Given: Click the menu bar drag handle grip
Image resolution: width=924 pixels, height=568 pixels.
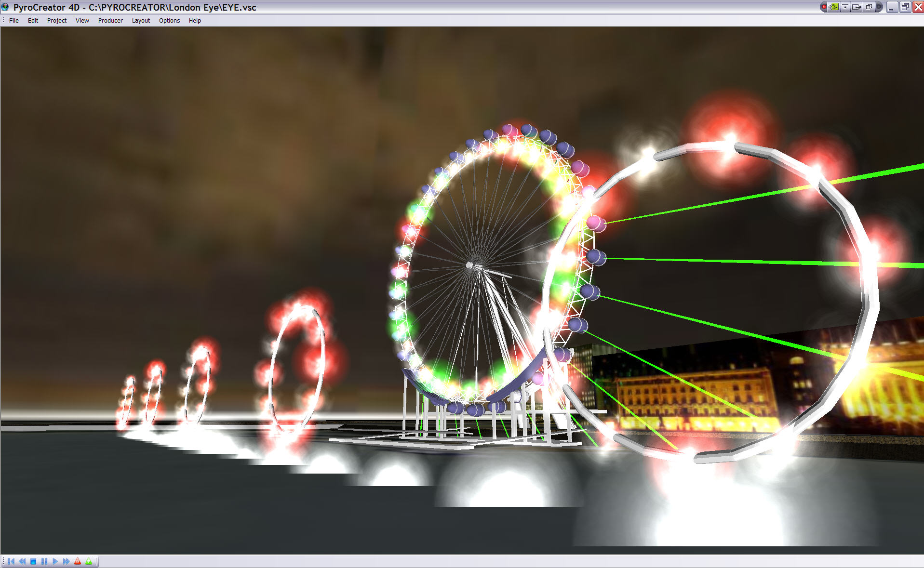Looking at the screenshot, I should 3,20.
